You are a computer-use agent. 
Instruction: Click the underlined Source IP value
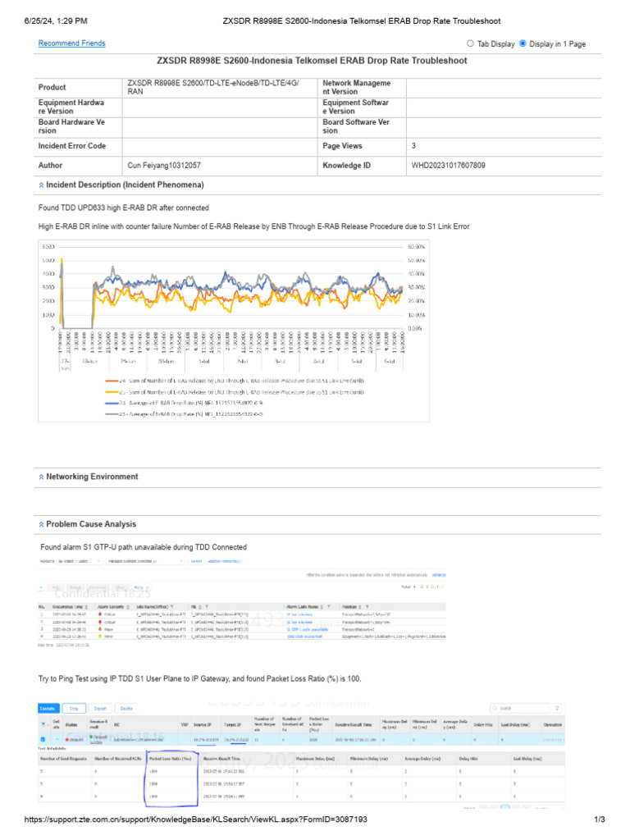point(205,740)
